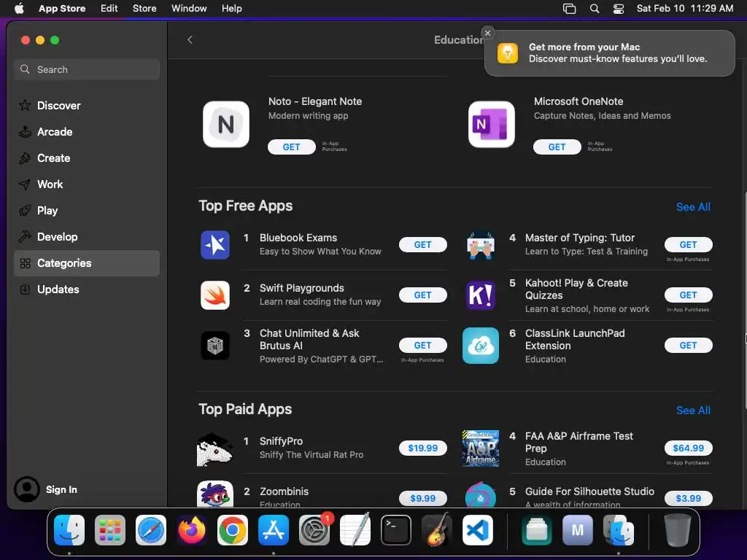Image resolution: width=747 pixels, height=560 pixels.
Task: Click See All for Top Free Apps
Action: (x=693, y=206)
